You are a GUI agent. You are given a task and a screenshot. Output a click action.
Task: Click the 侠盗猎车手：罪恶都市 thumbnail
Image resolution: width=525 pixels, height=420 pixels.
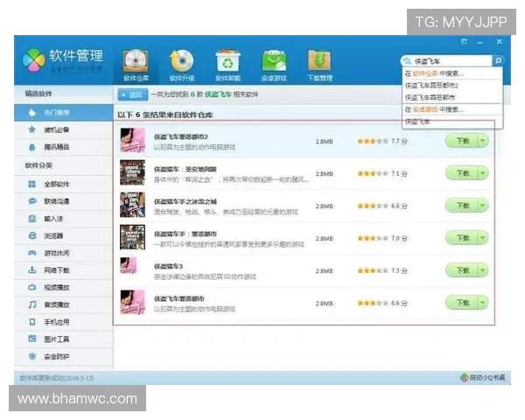pos(132,238)
